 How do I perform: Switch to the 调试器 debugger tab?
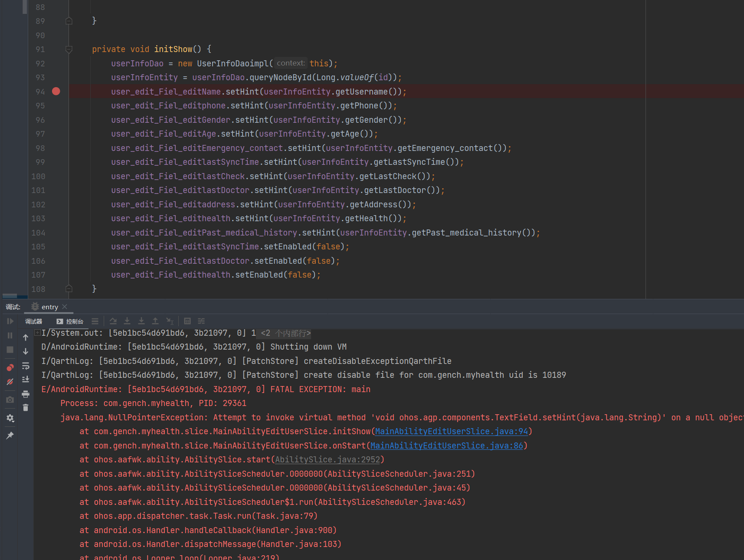coord(33,321)
